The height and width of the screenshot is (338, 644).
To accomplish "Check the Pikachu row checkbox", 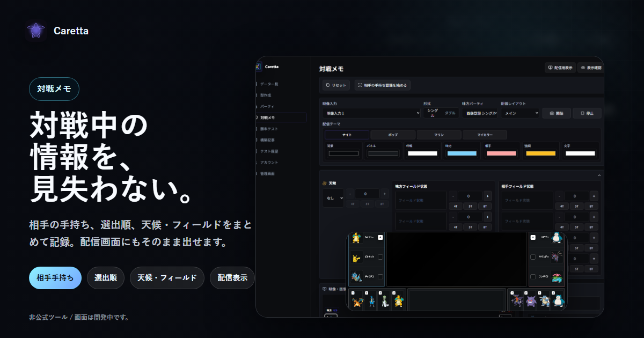I will [380, 257].
